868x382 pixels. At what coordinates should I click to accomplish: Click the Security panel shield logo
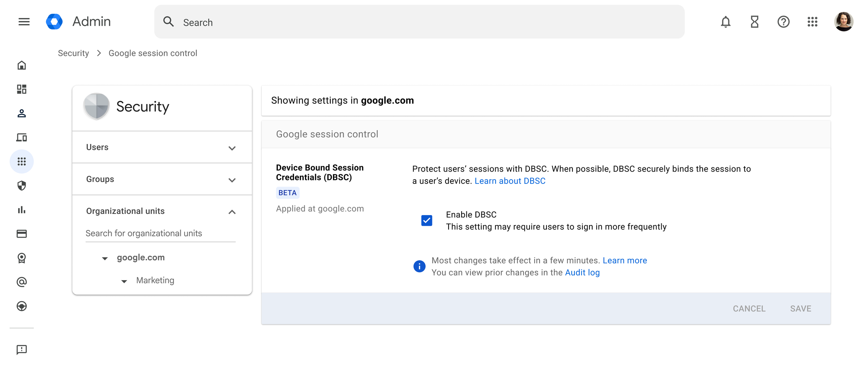pyautogui.click(x=96, y=107)
